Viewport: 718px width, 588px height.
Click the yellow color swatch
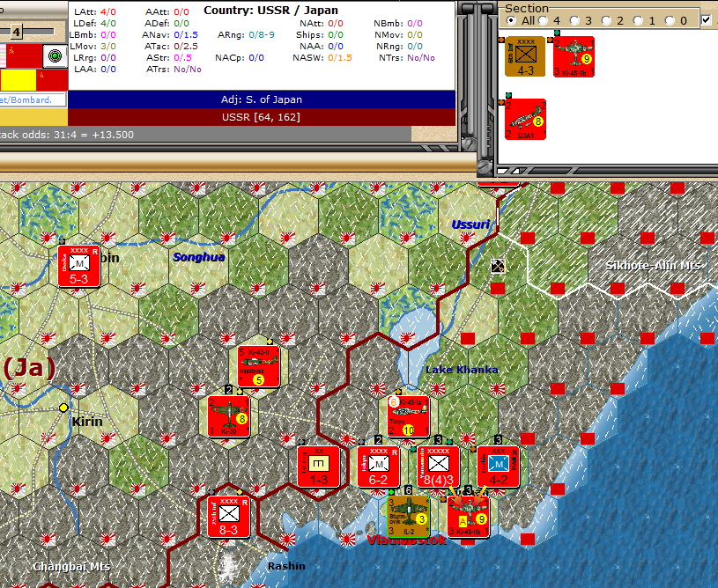19,80
